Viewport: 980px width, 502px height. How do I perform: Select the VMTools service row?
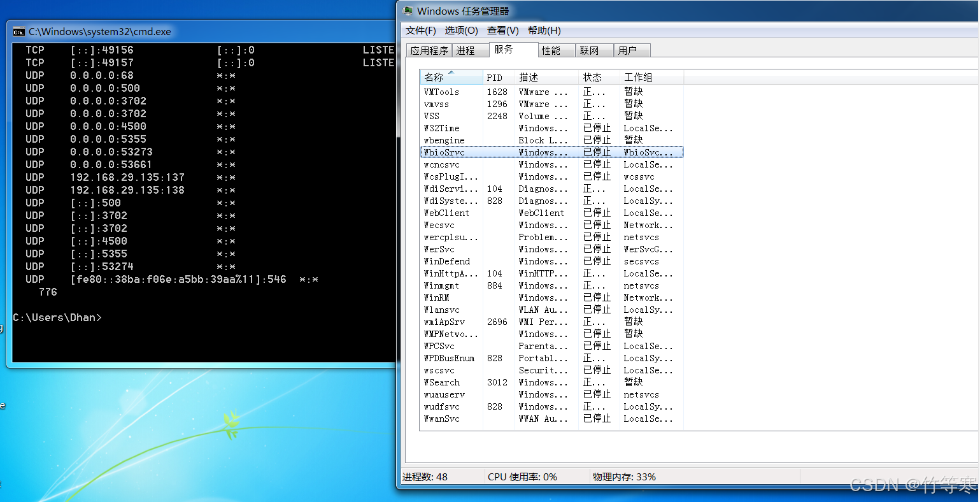pos(441,92)
